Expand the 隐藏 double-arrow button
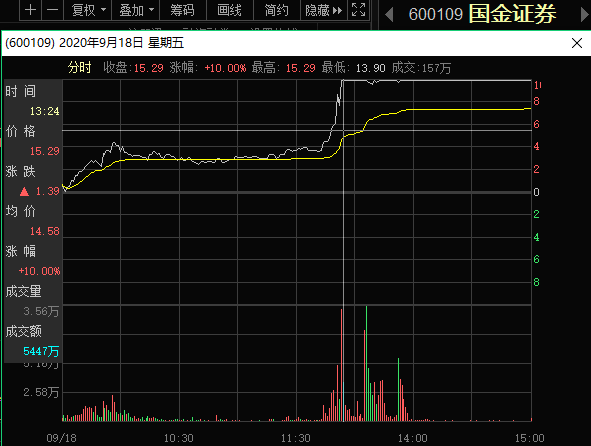This screenshot has height=446, width=591. click(324, 10)
